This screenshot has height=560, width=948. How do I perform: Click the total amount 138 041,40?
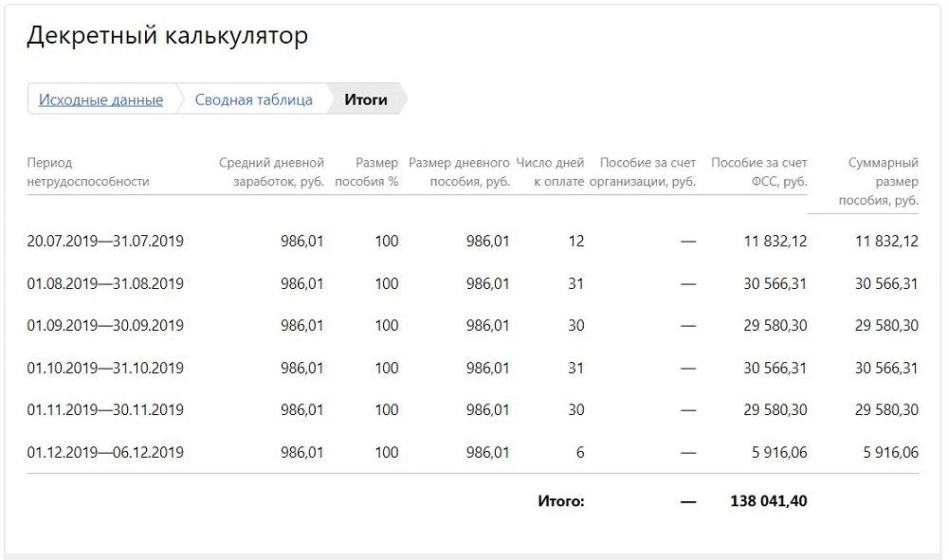(x=769, y=501)
